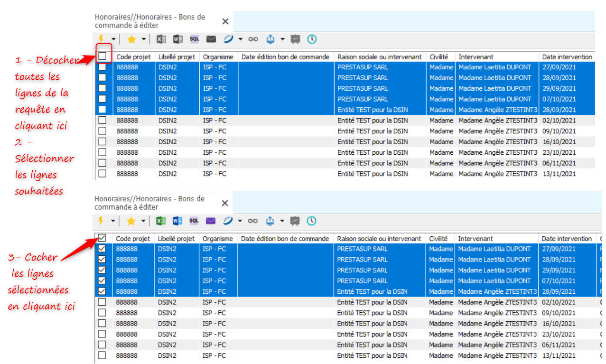Viewport: 606px width, 364px height.
Task: Expand the arrow beside the upper export icon
Action: (283, 39)
